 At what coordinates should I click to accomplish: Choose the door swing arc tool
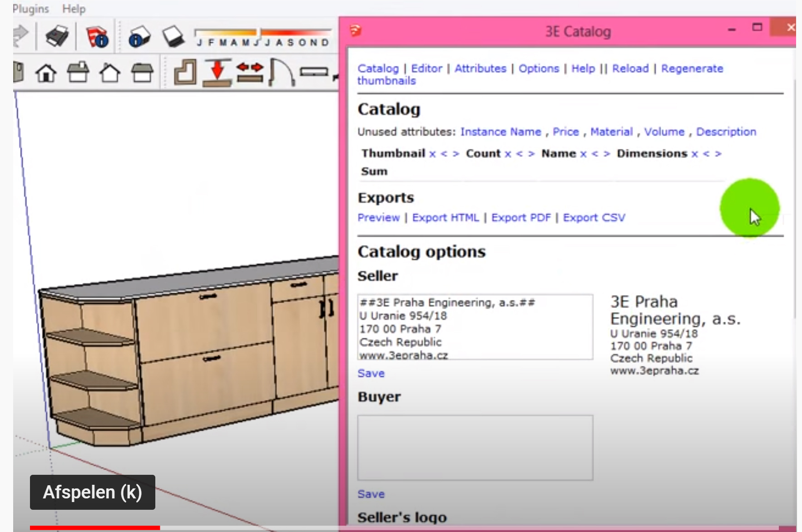coord(281,72)
